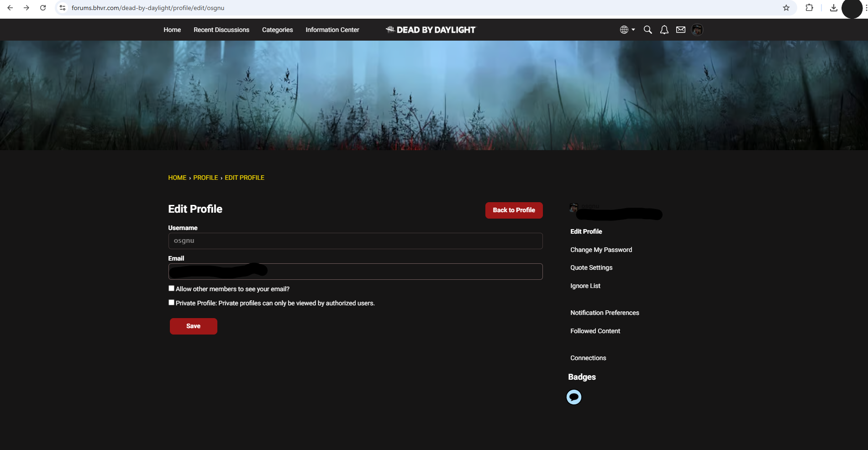
Task: Bookmark page with the star icon
Action: click(786, 8)
